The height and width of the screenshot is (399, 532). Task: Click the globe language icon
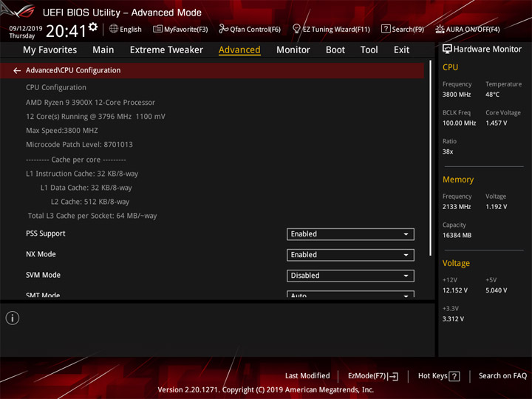[114, 29]
